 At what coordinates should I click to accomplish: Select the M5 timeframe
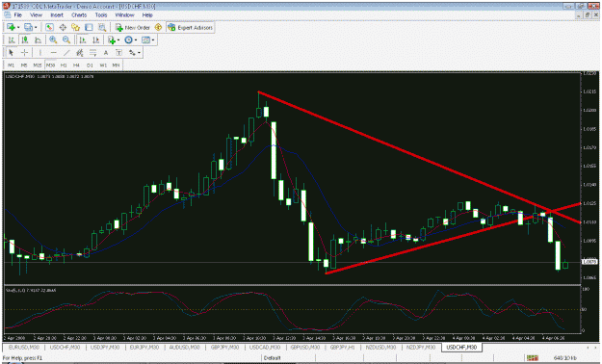[x=24, y=65]
